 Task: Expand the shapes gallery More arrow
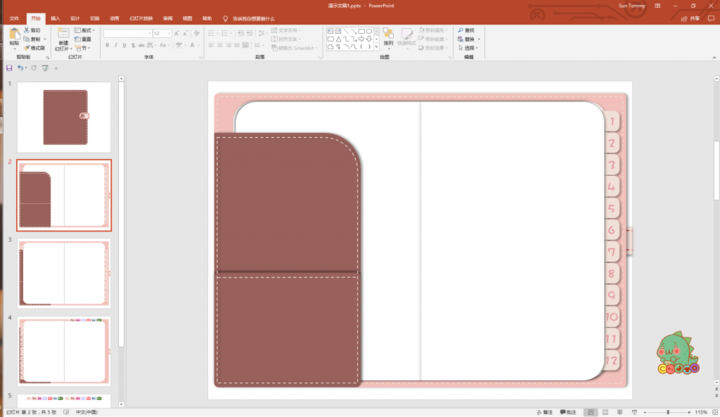point(376,47)
